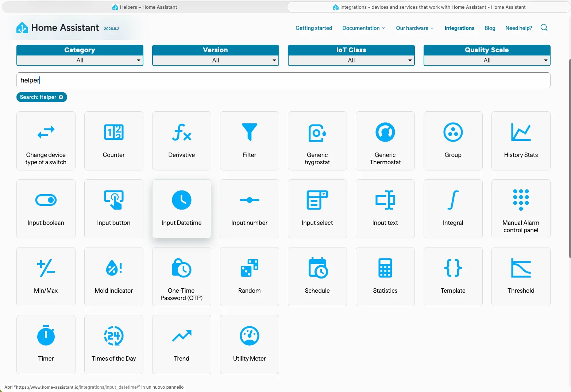Open the Schedule calendar icon

tap(318, 268)
